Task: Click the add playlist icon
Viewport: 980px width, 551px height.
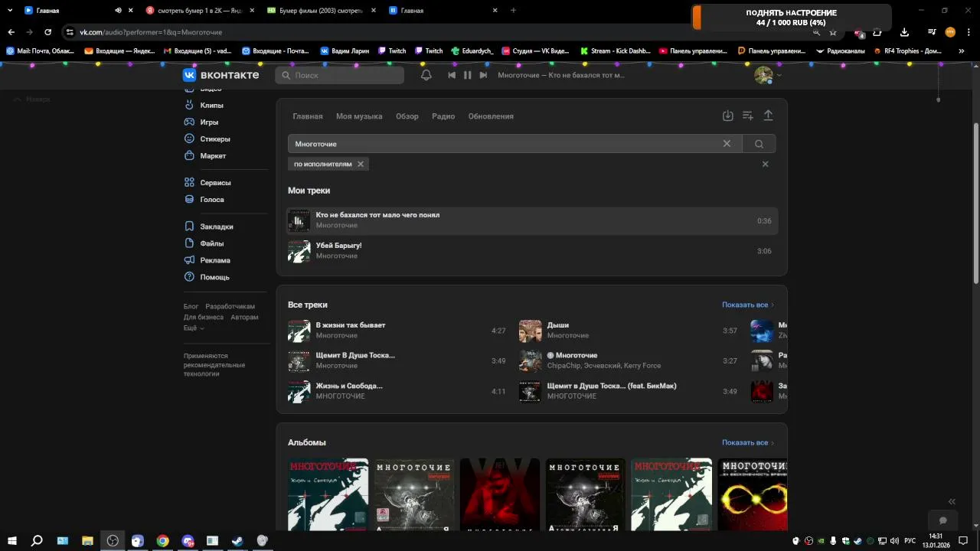Action: [748, 116]
